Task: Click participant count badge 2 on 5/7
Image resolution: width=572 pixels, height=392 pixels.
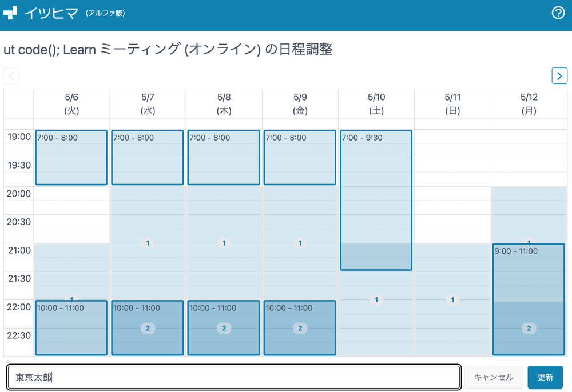Action: coord(148,328)
